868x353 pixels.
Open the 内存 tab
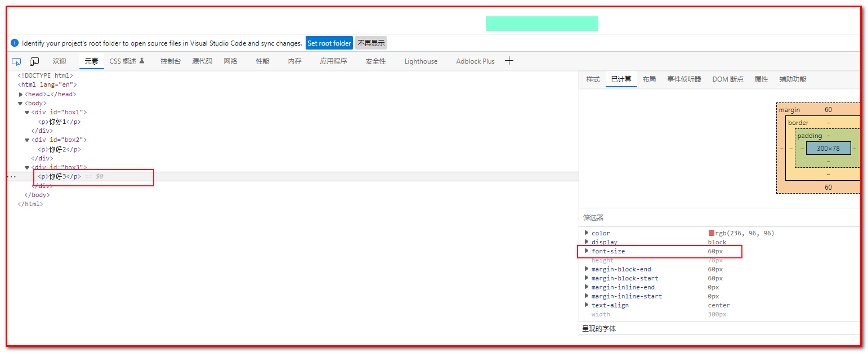pyautogui.click(x=294, y=61)
